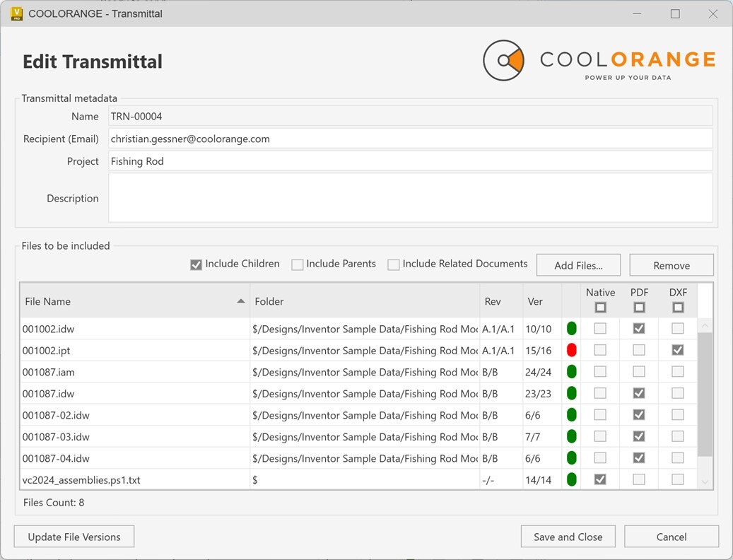This screenshot has height=560, width=733.
Task: Click the red status indicator on 001002.ipt
Action: [572, 350]
